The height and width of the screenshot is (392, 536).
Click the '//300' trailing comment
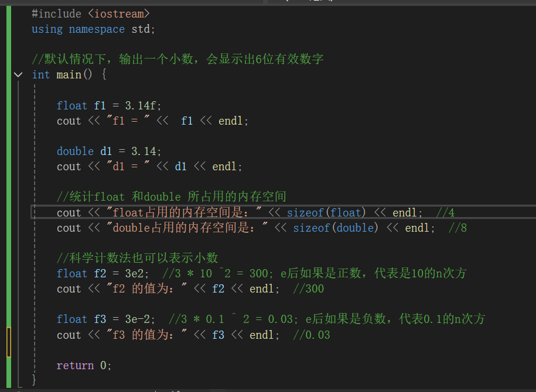[x=308, y=288]
